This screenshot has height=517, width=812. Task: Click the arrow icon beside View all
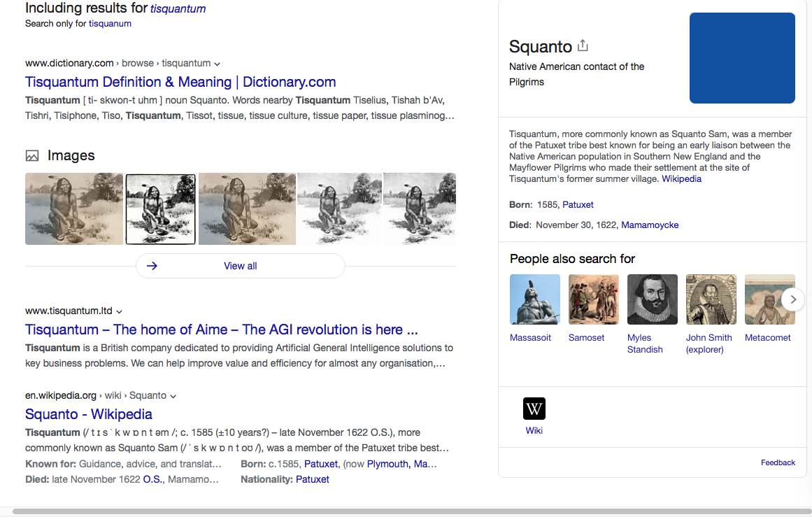pos(152,266)
